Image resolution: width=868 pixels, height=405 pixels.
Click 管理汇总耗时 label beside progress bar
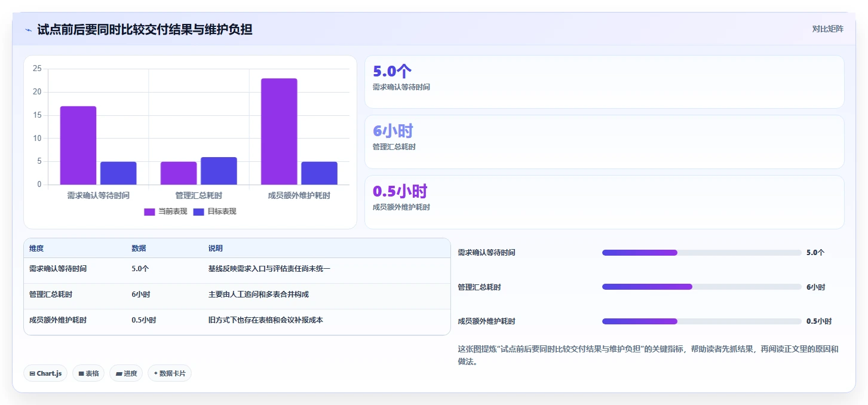point(479,287)
